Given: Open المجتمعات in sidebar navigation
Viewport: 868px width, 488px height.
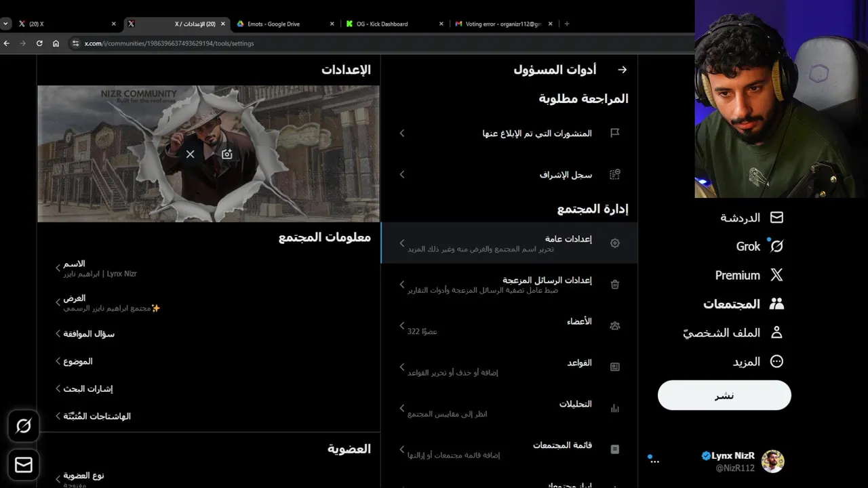Looking at the screenshot, I should (x=744, y=304).
